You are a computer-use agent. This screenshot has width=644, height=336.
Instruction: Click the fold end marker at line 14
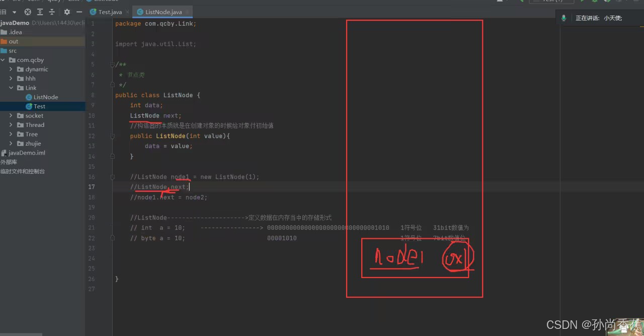[113, 156]
